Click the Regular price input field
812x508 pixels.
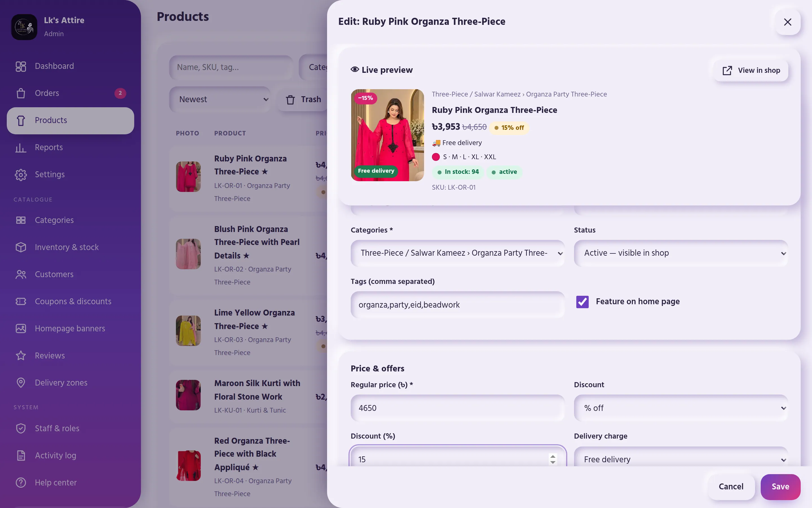click(x=458, y=408)
